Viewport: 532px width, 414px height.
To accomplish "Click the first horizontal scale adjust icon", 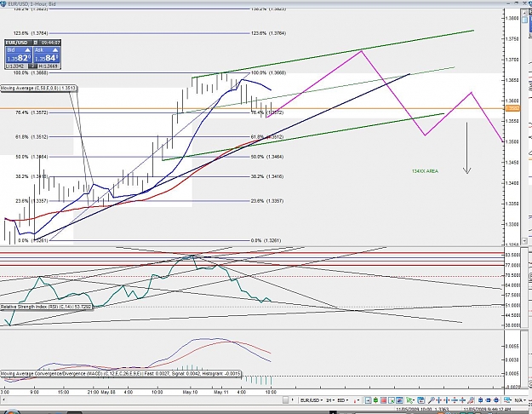I will 439,400.
